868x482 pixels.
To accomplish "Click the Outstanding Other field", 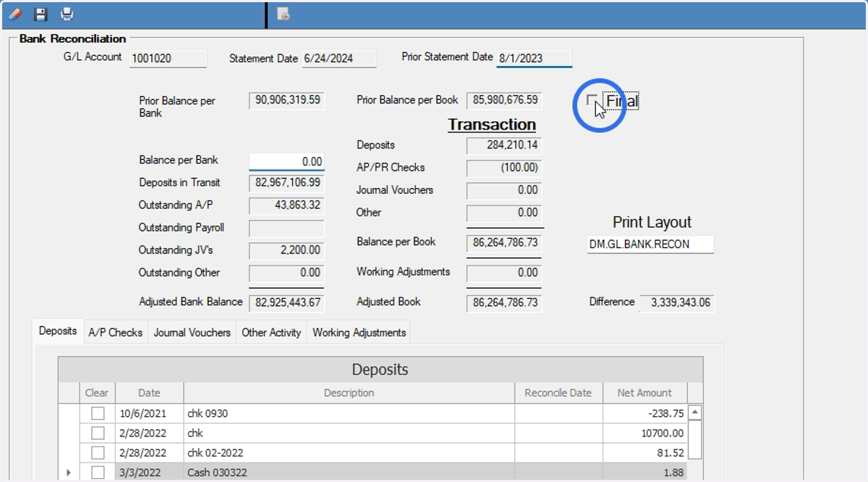I will click(x=286, y=273).
